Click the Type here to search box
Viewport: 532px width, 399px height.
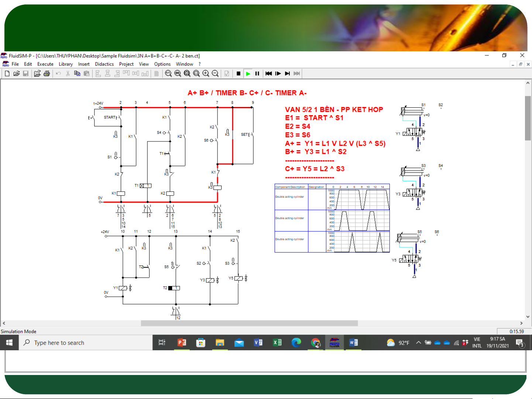pos(86,343)
